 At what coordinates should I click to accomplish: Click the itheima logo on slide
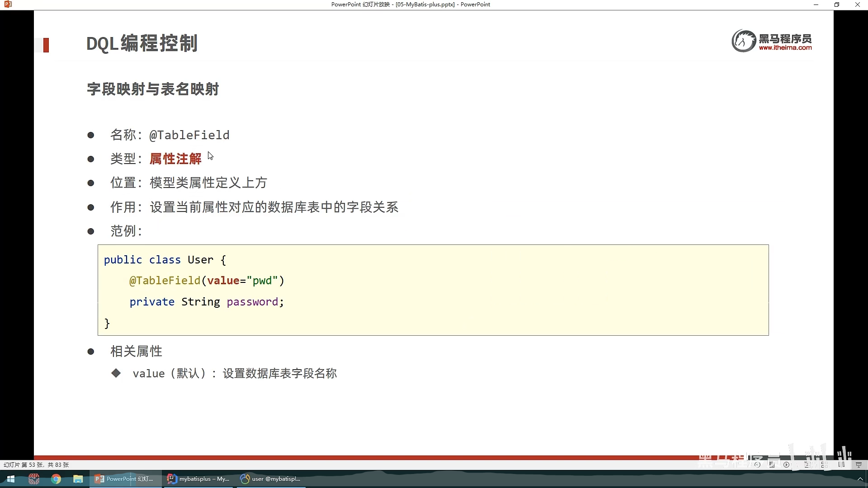772,41
